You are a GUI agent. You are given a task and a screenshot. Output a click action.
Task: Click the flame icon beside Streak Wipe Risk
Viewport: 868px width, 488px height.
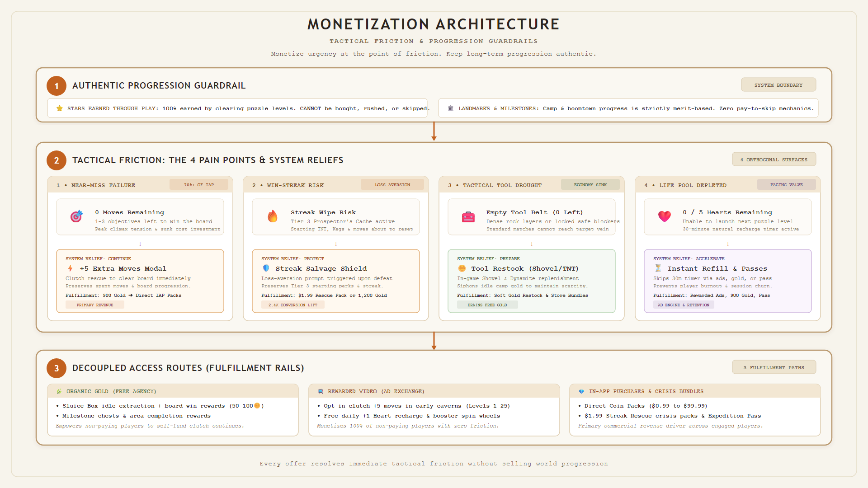click(273, 216)
